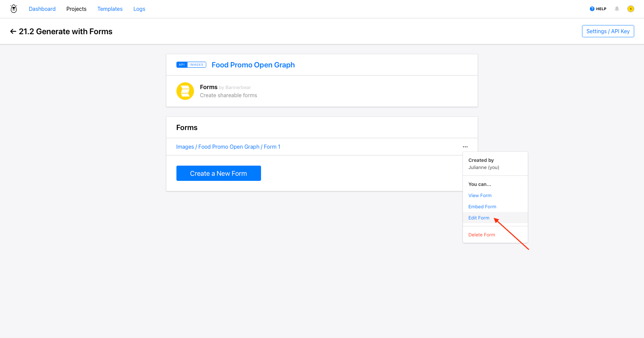Switch to the Projects menu item
This screenshot has height=338, width=644.
76,9
